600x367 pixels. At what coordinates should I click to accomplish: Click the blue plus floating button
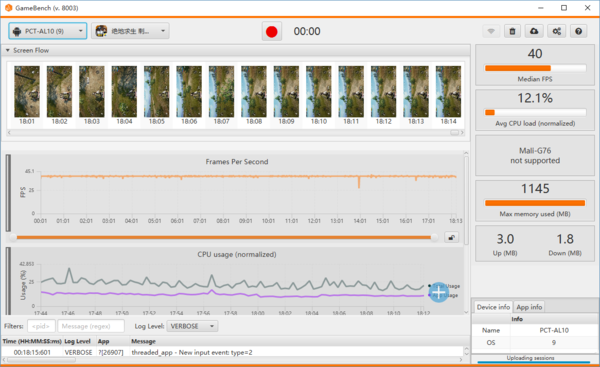click(439, 292)
